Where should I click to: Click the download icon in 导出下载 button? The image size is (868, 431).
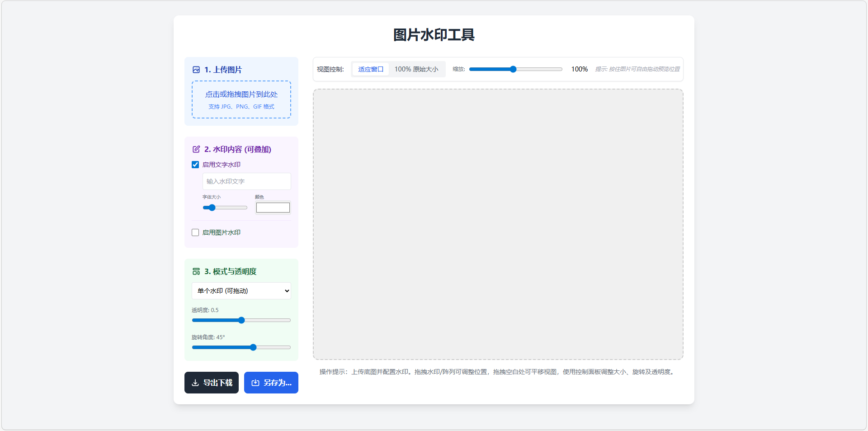point(195,382)
